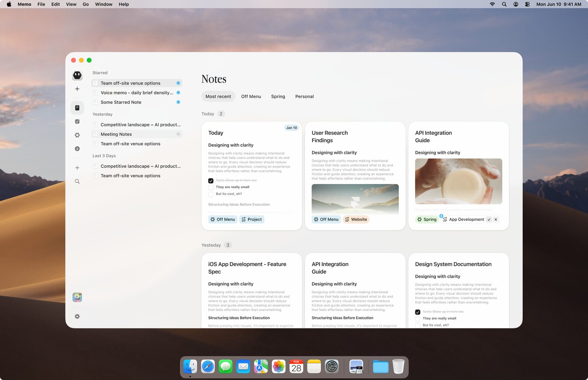This screenshot has width=588, height=380.
Task: Click Spotlight search in the menu bar
Action: pyautogui.click(x=504, y=4)
